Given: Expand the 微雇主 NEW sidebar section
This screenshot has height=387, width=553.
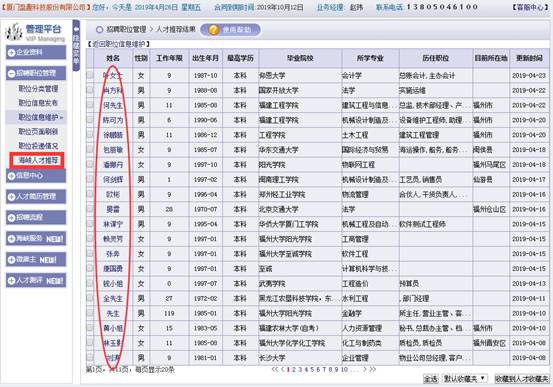Looking at the screenshot, I should [36, 260].
